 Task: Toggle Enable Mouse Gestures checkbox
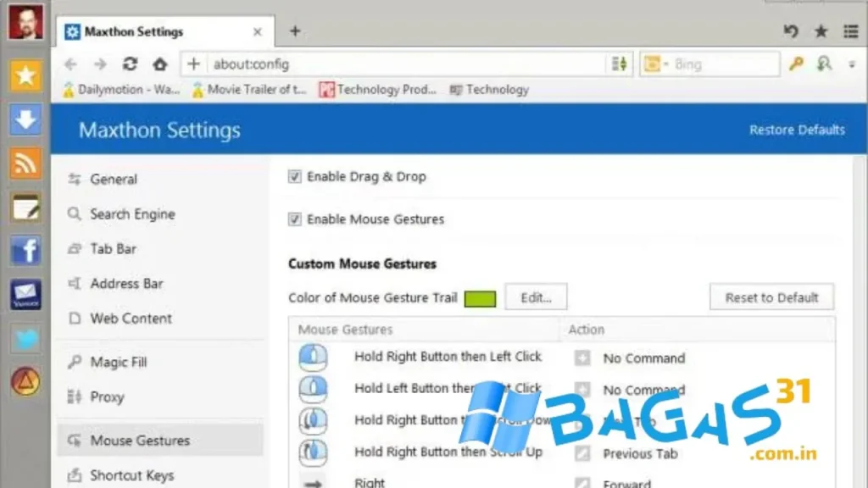pyautogui.click(x=294, y=219)
